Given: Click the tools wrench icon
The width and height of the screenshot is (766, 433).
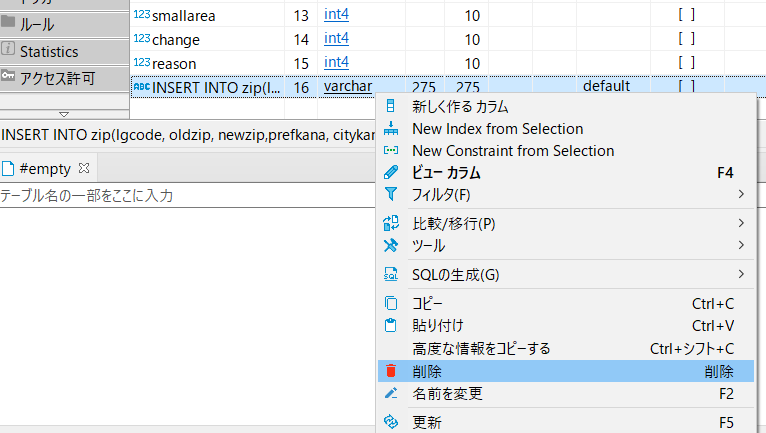Looking at the screenshot, I should 390,245.
